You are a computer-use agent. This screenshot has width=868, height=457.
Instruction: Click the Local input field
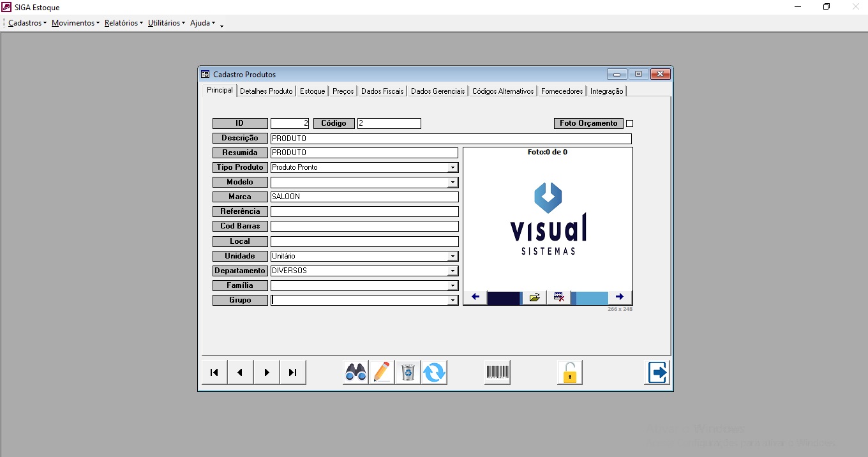click(x=364, y=242)
